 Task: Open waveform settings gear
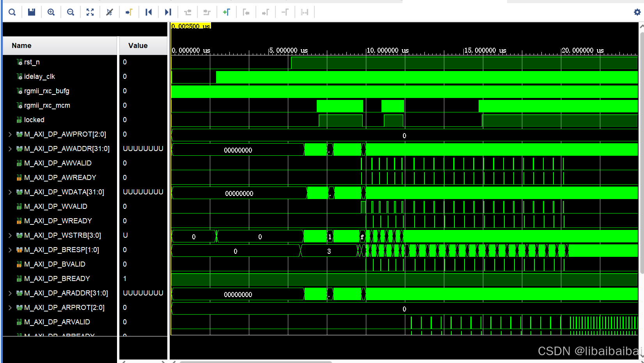tap(637, 12)
